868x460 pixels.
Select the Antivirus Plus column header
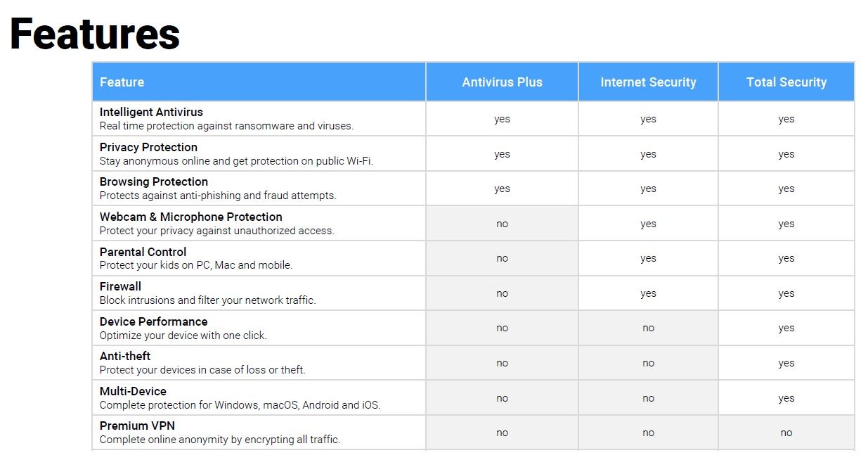click(502, 82)
